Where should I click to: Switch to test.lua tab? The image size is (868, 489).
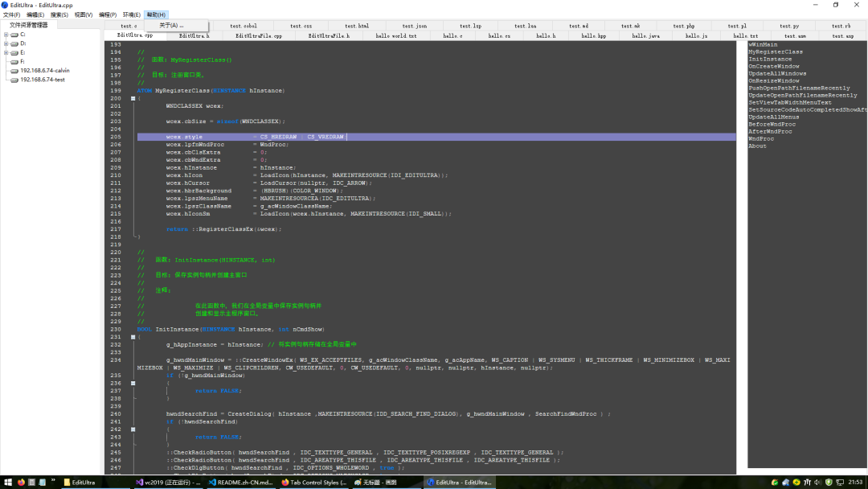(526, 26)
